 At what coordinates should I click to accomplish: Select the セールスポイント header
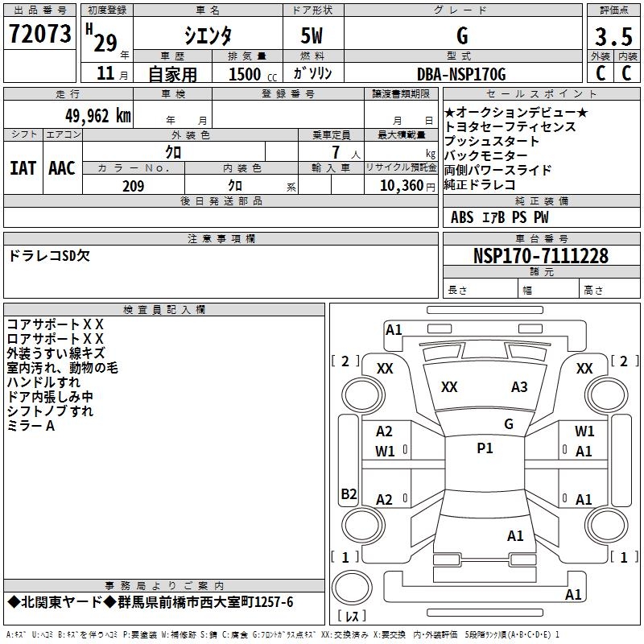pyautogui.click(x=541, y=93)
